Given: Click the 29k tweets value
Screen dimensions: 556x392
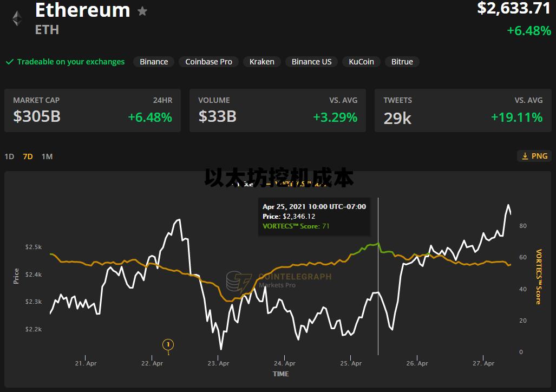Looking at the screenshot, I should pos(397,118).
